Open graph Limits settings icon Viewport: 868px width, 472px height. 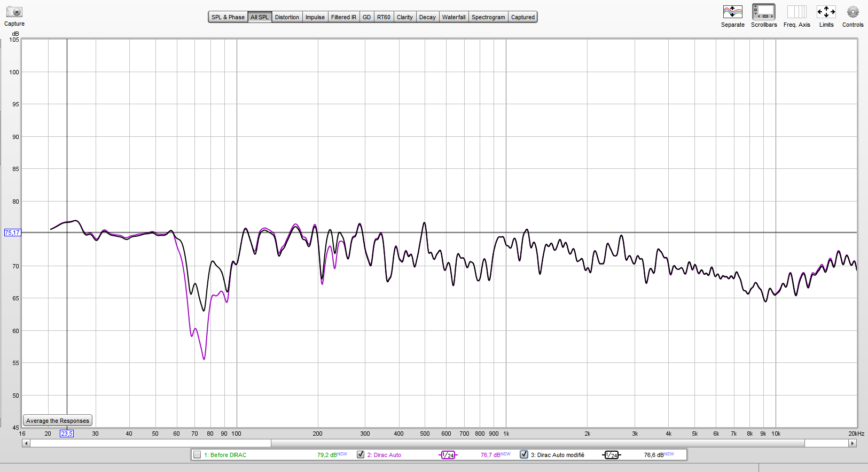pyautogui.click(x=826, y=12)
